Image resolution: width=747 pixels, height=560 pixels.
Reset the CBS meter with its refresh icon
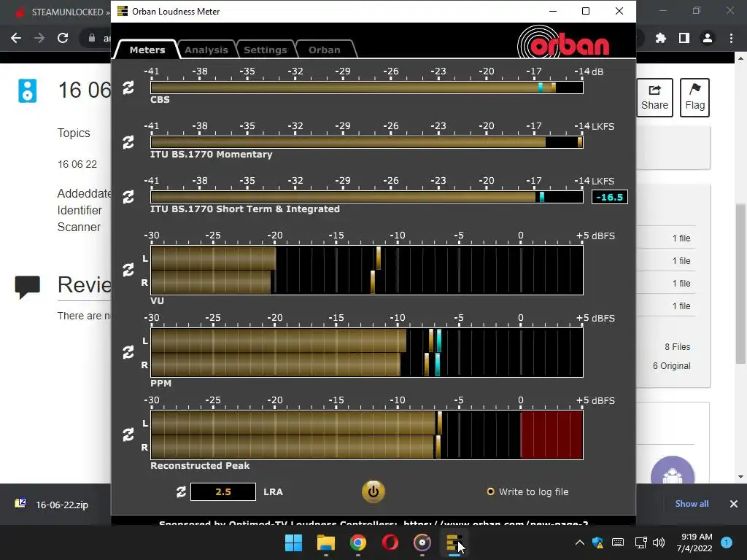point(128,87)
